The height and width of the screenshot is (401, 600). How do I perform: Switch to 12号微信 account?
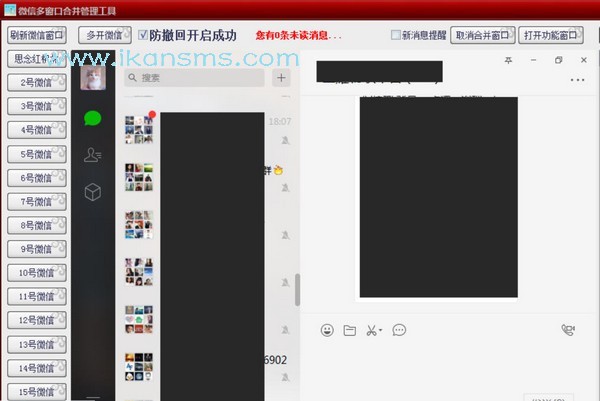[x=37, y=320]
